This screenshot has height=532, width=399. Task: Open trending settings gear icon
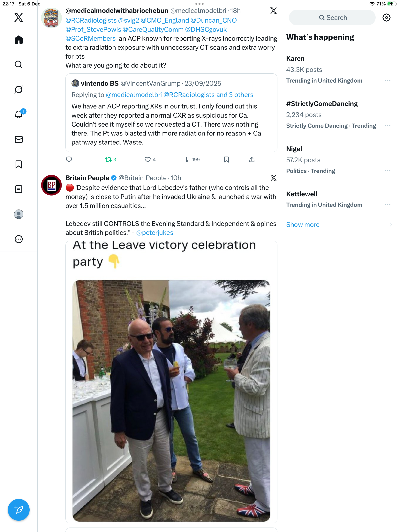pos(386,18)
